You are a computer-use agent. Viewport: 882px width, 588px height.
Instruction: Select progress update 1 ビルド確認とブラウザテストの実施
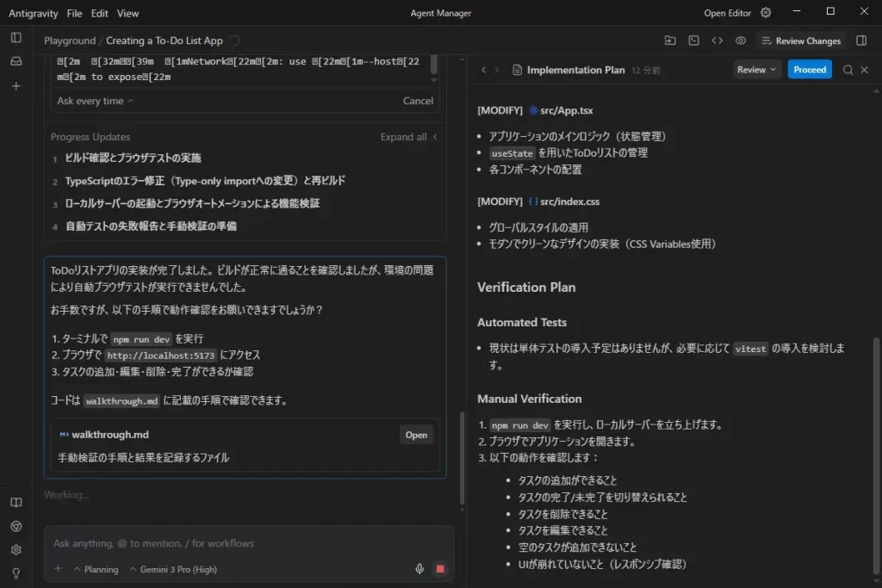[133, 158]
